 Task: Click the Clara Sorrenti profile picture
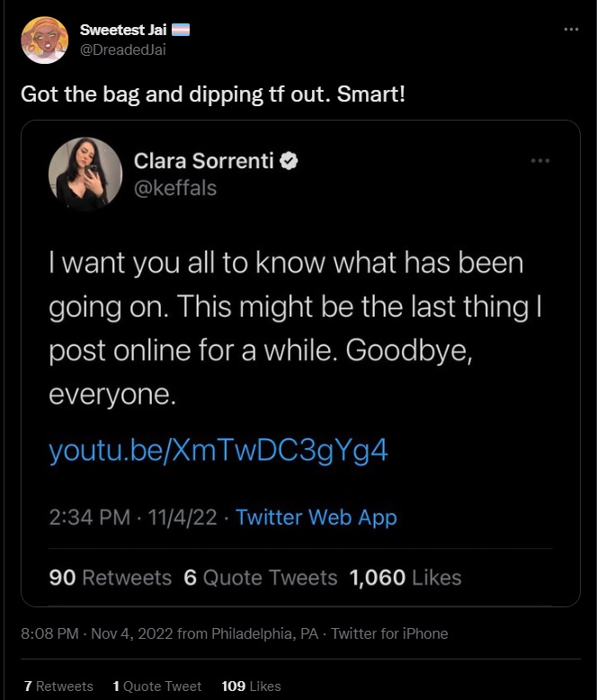point(85,174)
